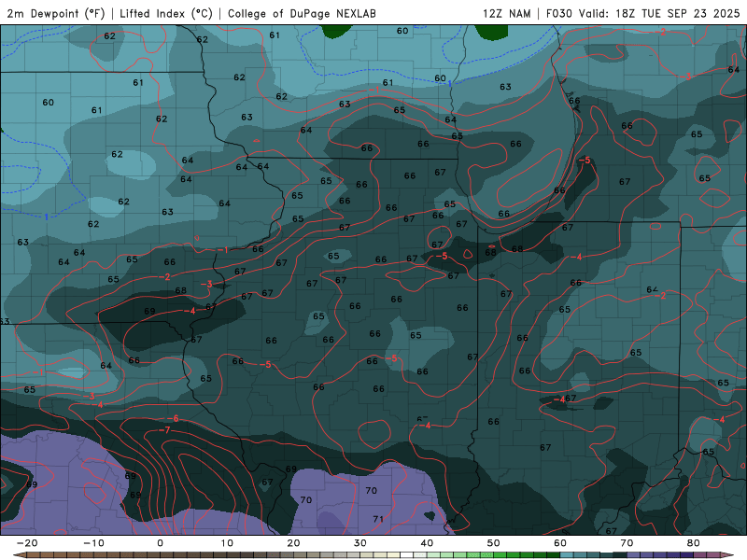The height and width of the screenshot is (560, 747).
Task: Click the "2m Dewpoint (°F)" title text
Action: tap(56, 14)
